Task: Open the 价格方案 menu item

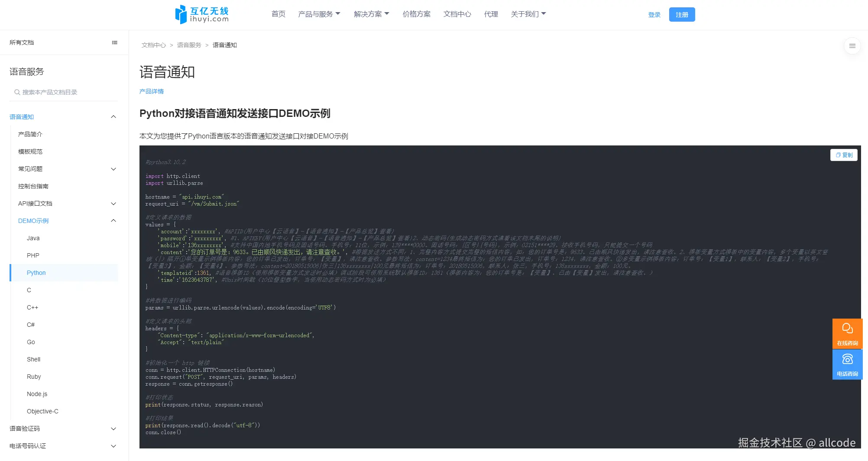Action: pyautogui.click(x=416, y=13)
